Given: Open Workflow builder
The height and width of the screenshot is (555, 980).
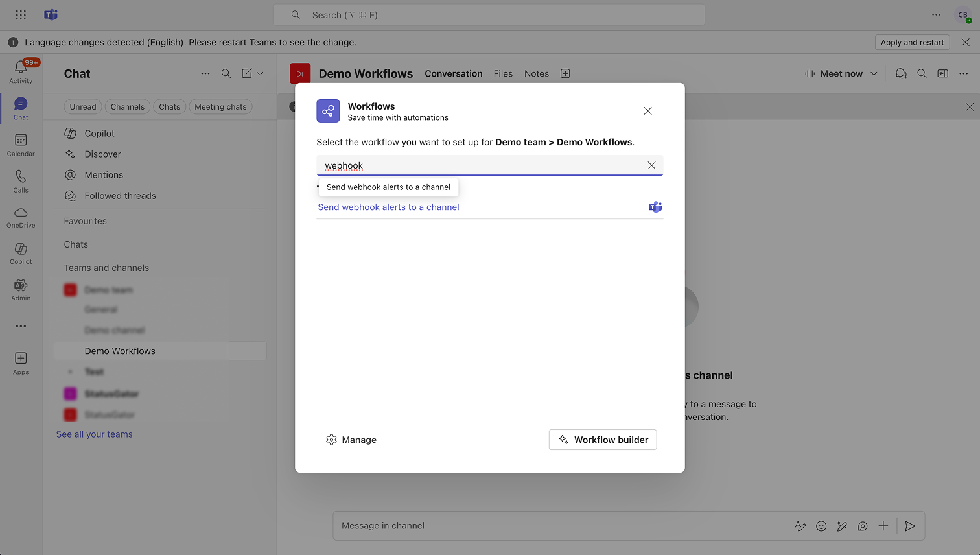Looking at the screenshot, I should (x=603, y=440).
